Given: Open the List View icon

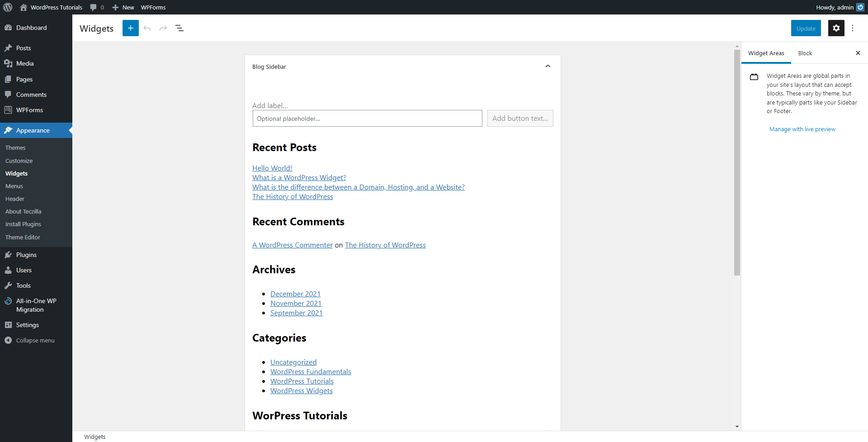Looking at the screenshot, I should click(x=179, y=28).
